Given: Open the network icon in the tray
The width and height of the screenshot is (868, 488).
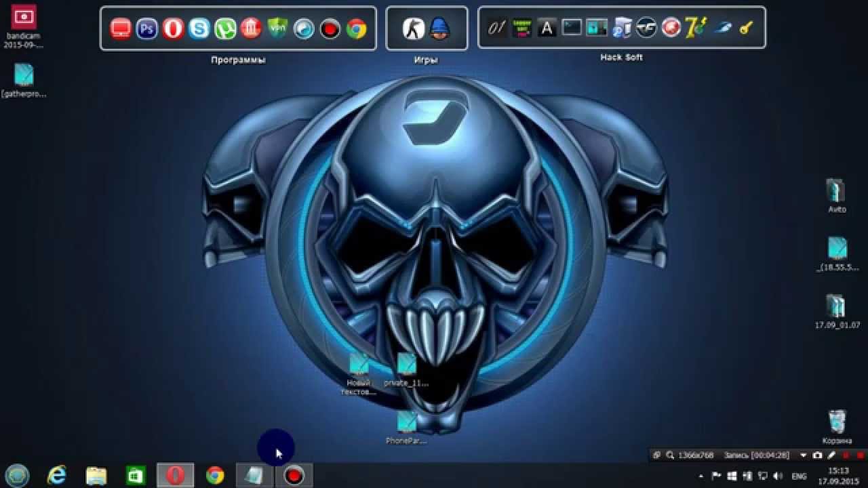Looking at the screenshot, I should click(x=763, y=476).
